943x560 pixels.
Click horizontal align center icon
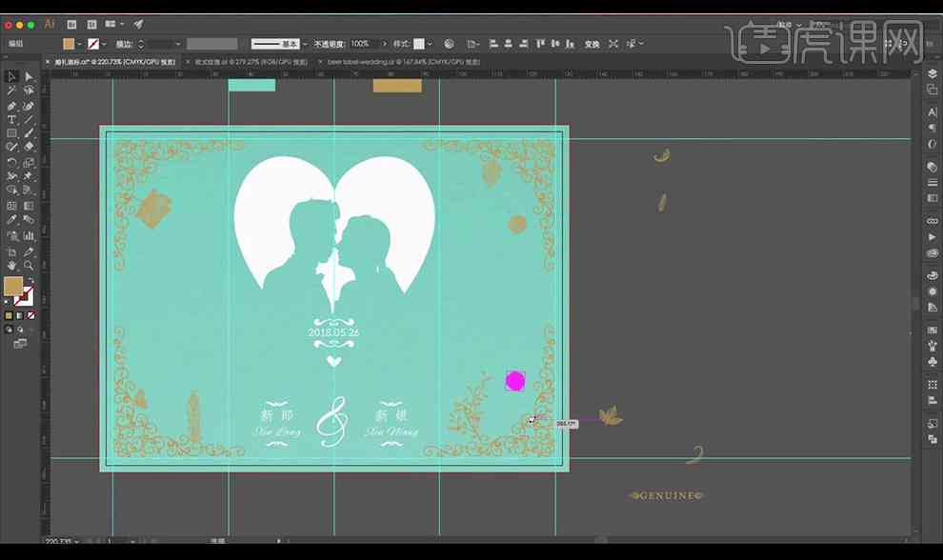click(x=509, y=44)
